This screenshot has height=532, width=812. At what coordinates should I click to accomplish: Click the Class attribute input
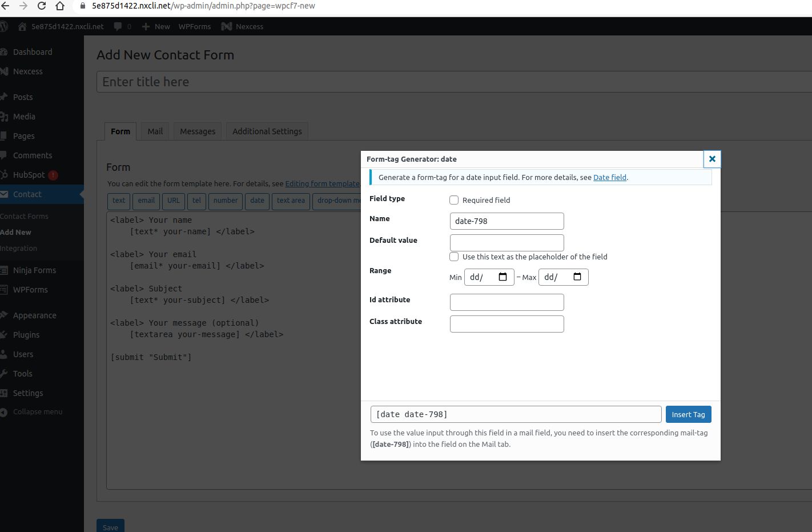coord(507,324)
